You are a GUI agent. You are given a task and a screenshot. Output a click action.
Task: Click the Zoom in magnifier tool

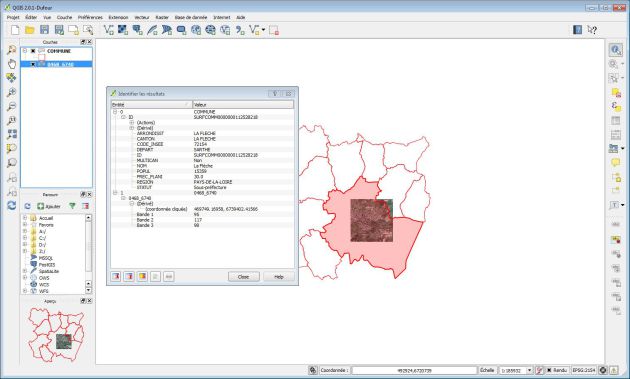[x=12, y=92]
